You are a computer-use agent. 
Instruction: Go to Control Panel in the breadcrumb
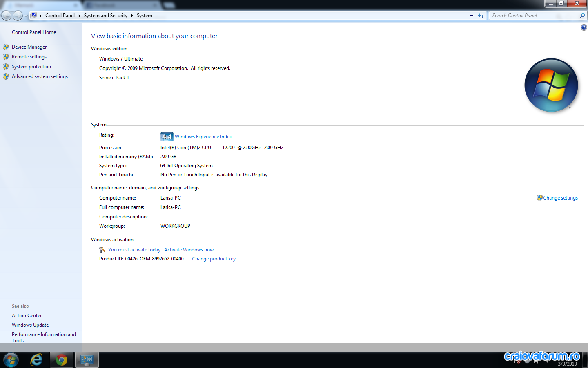click(60, 16)
